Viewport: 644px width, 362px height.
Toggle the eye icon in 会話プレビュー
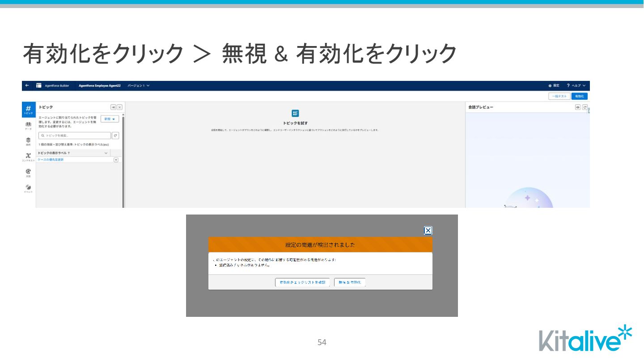(577, 107)
